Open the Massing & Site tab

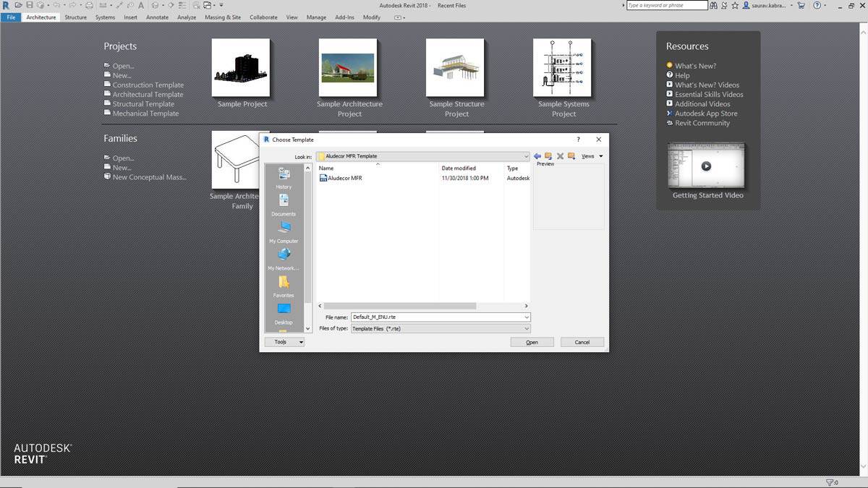223,17
